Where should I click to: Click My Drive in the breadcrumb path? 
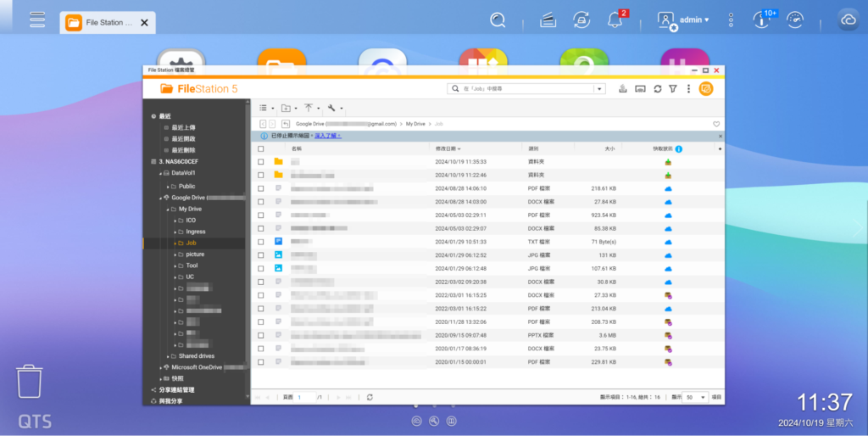coord(415,124)
